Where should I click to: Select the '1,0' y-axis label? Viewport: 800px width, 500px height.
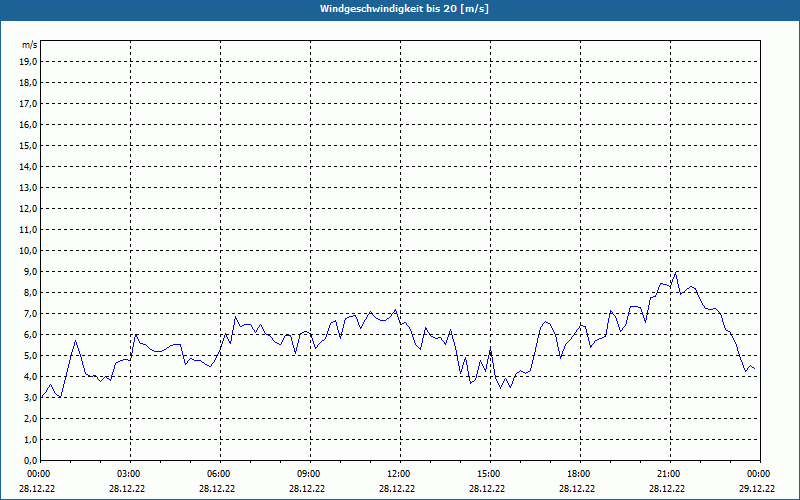(31, 439)
